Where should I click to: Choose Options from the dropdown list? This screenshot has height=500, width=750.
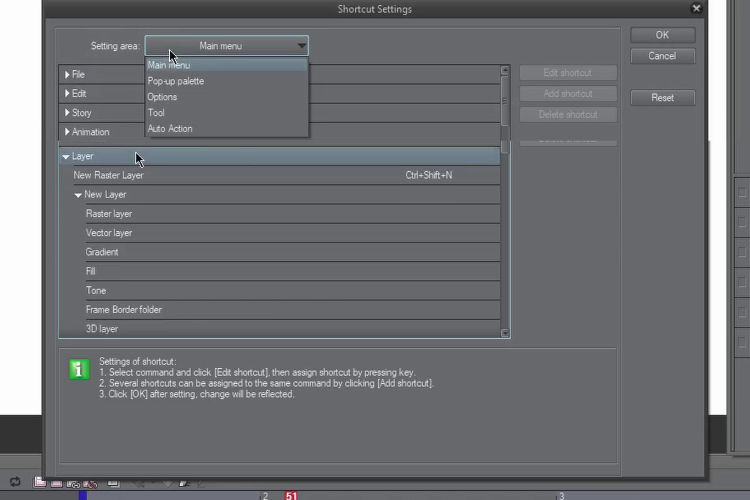tap(227, 97)
